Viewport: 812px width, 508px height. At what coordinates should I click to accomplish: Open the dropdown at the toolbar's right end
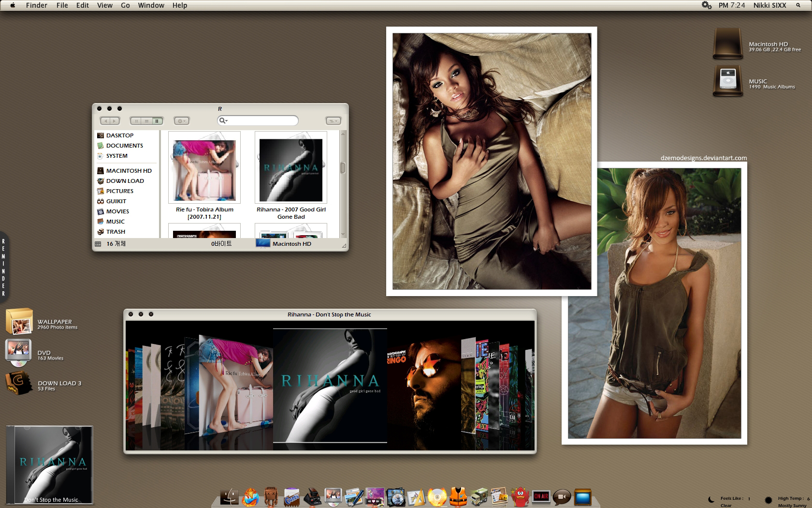[x=333, y=121]
